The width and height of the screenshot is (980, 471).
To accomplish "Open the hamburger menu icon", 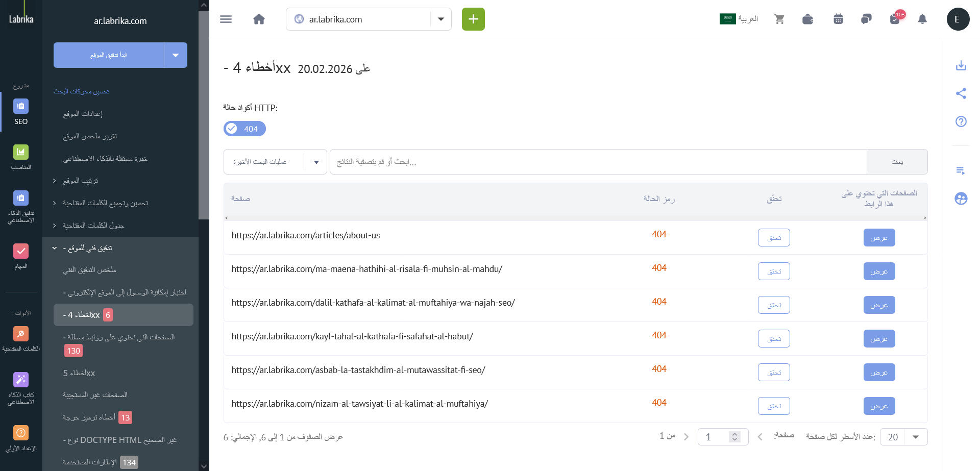I will pos(226,19).
